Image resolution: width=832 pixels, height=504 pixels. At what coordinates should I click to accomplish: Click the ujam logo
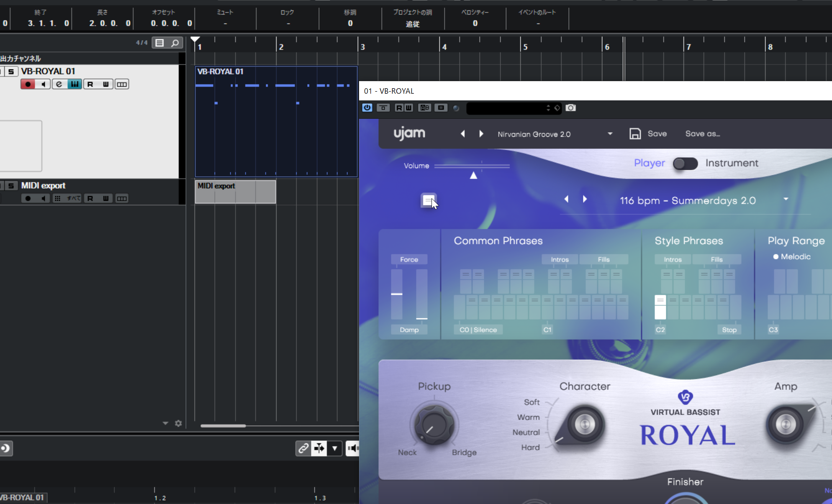tap(409, 133)
